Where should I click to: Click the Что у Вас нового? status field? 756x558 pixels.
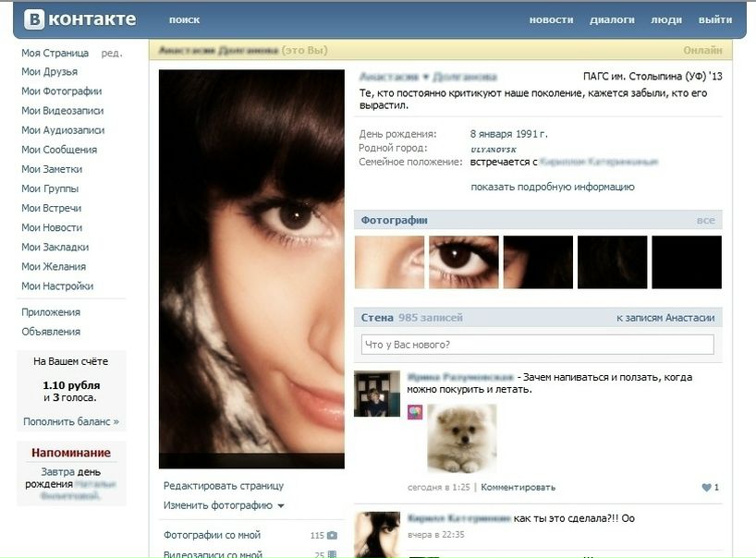[537, 345]
